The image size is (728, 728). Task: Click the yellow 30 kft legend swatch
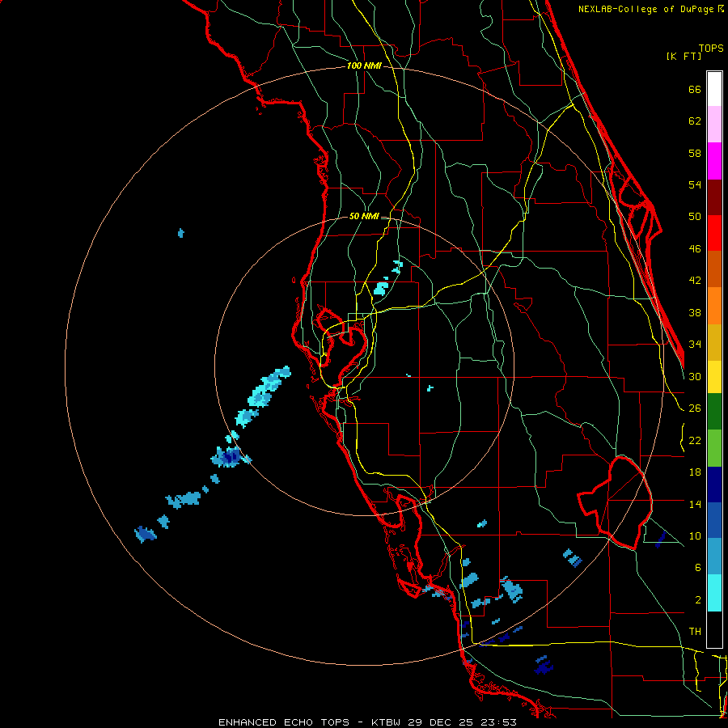[714, 377]
